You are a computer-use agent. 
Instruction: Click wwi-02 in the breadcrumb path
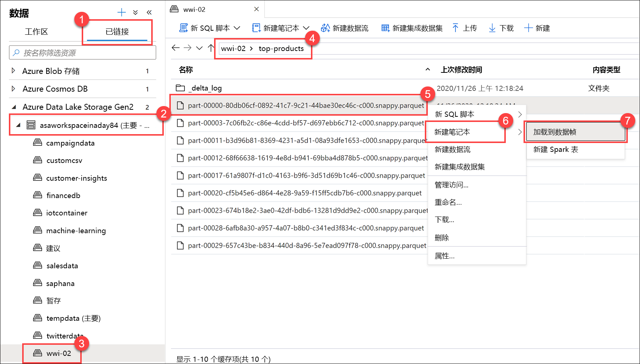[233, 48]
